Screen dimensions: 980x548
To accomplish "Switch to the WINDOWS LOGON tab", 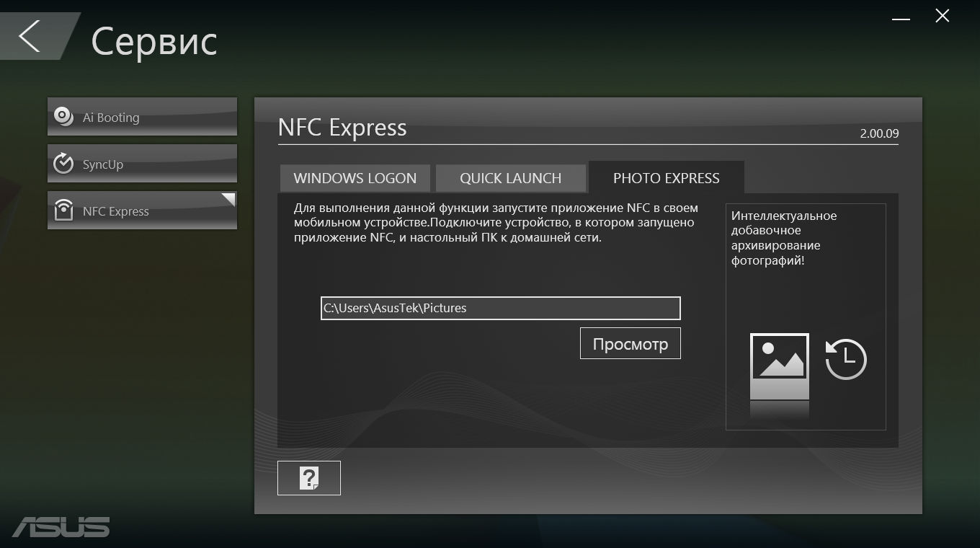I will [355, 178].
